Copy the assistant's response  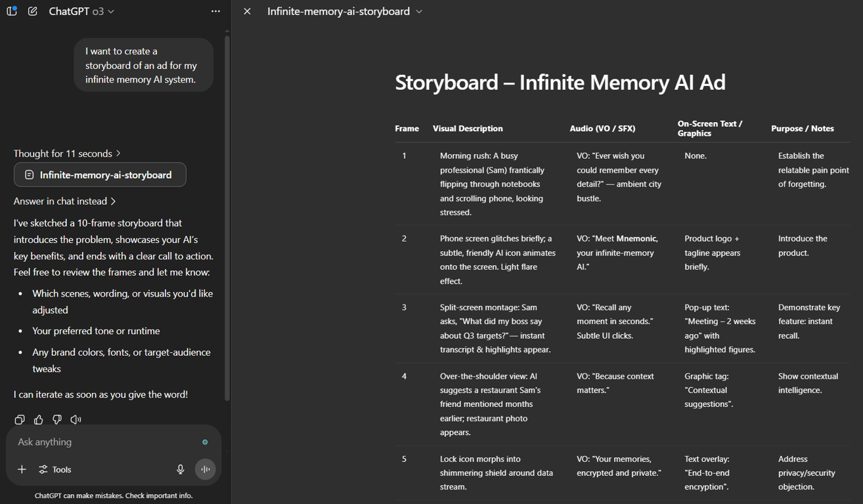coord(20,419)
